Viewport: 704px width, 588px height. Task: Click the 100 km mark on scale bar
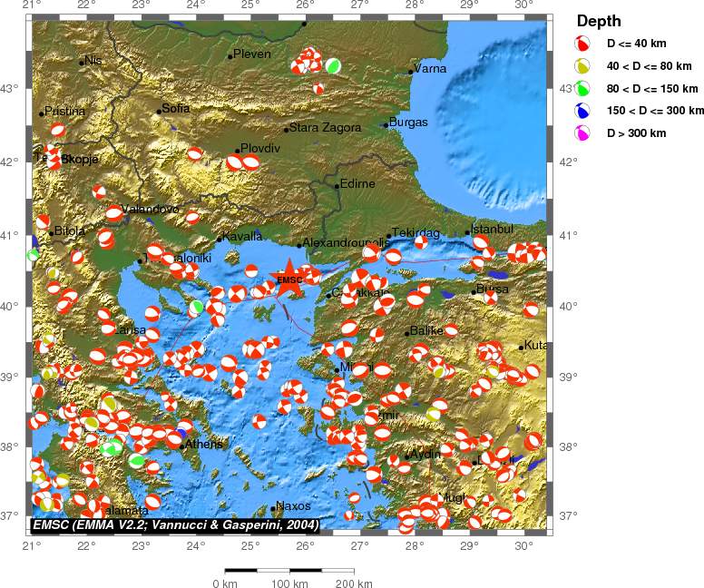click(286, 583)
